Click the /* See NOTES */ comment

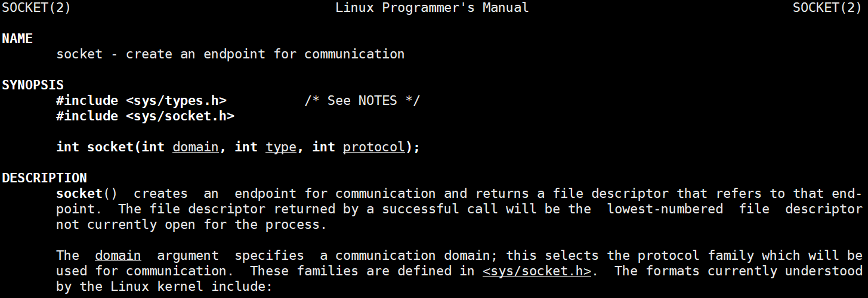click(362, 101)
